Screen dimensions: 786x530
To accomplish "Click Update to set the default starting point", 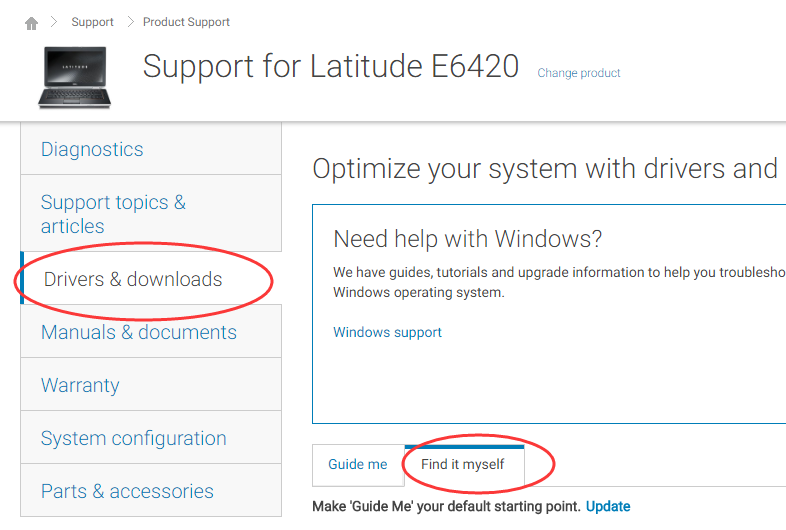I will (x=608, y=506).
